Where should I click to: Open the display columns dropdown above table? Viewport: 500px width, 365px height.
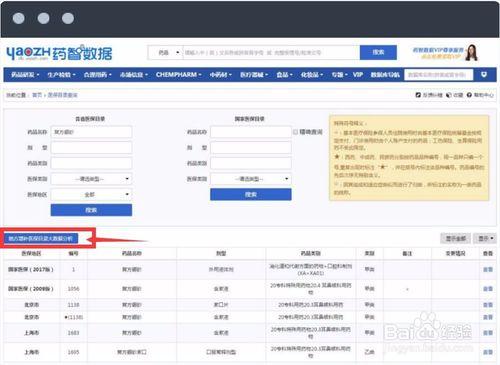coord(485,238)
